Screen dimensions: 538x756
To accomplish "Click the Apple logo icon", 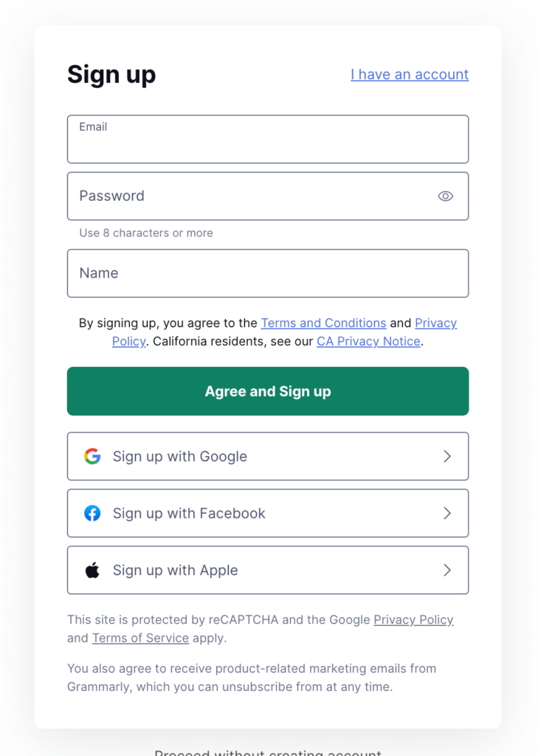I will pyautogui.click(x=92, y=570).
